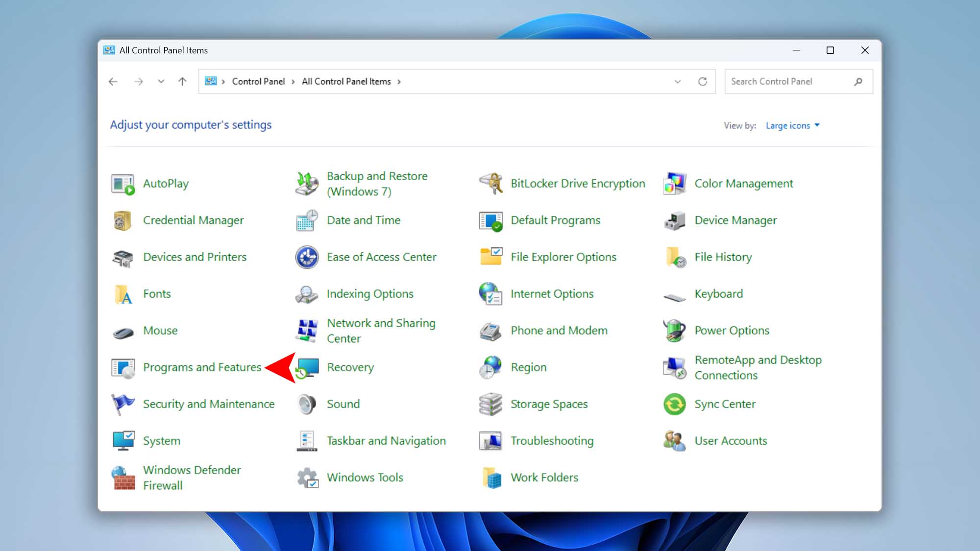Open the Ease of Access Center icon
980x551 pixels.
point(307,258)
